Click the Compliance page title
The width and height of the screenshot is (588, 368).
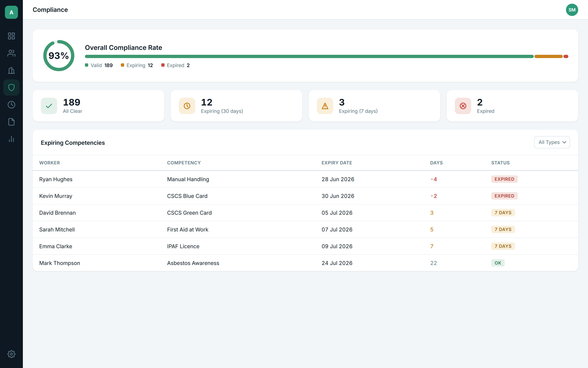(50, 10)
